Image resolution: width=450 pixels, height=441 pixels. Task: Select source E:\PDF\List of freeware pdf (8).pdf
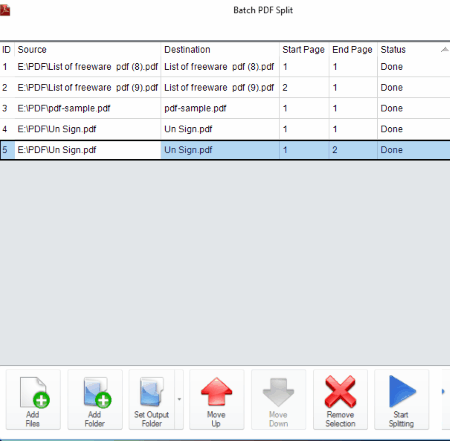click(88, 67)
